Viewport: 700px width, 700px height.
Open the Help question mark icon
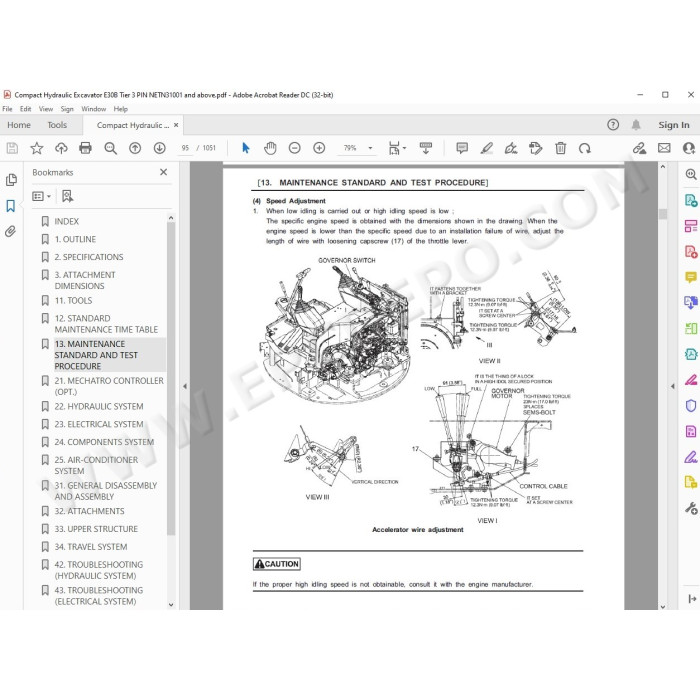tap(613, 125)
